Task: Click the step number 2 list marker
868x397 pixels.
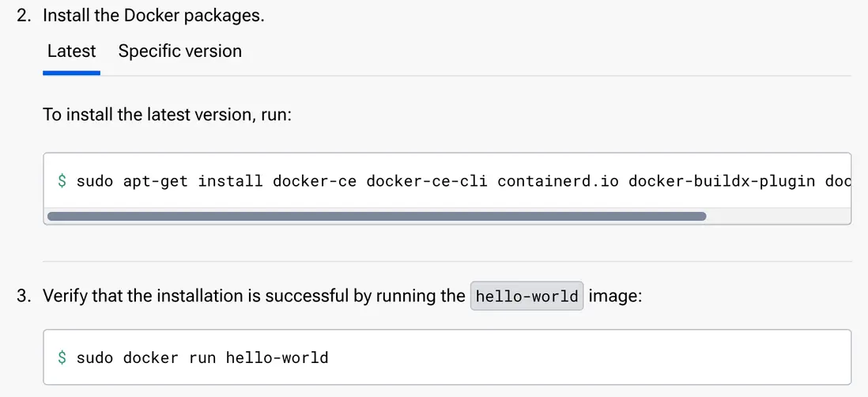Action: [x=23, y=15]
